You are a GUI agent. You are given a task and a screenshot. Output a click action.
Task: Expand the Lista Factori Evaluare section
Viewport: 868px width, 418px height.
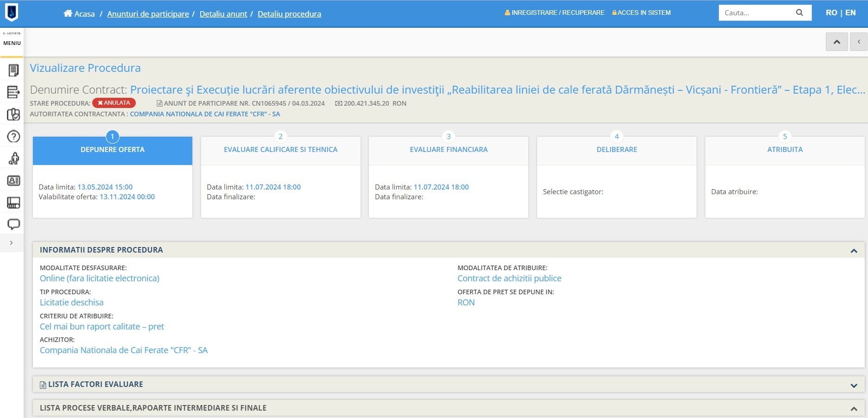tap(854, 385)
